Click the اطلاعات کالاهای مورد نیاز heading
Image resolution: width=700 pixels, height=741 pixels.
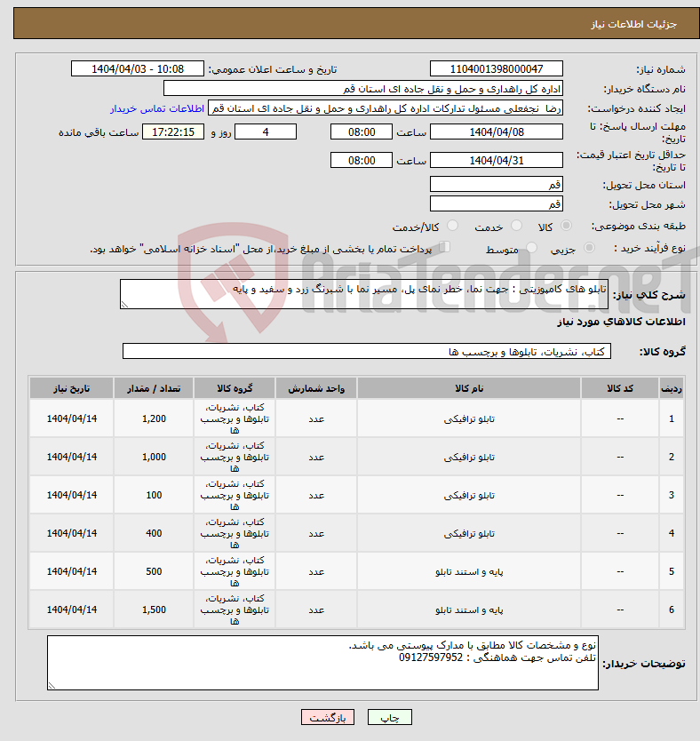point(621,322)
